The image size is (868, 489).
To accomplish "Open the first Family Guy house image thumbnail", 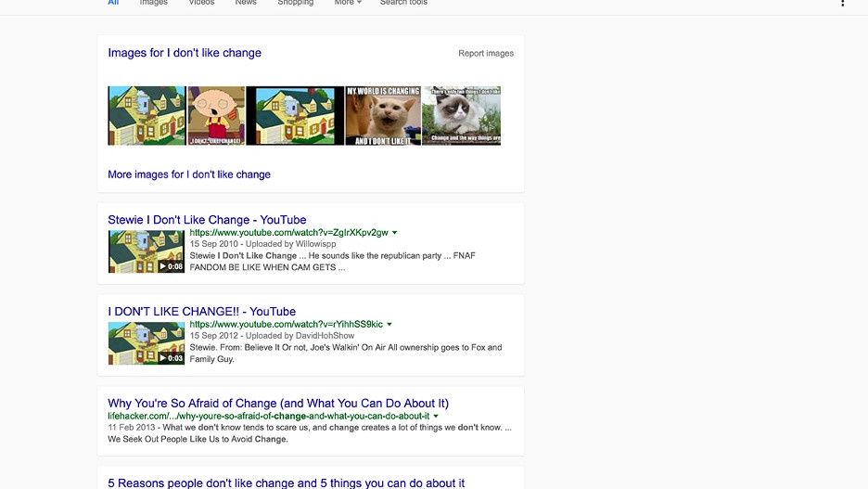I will [147, 116].
